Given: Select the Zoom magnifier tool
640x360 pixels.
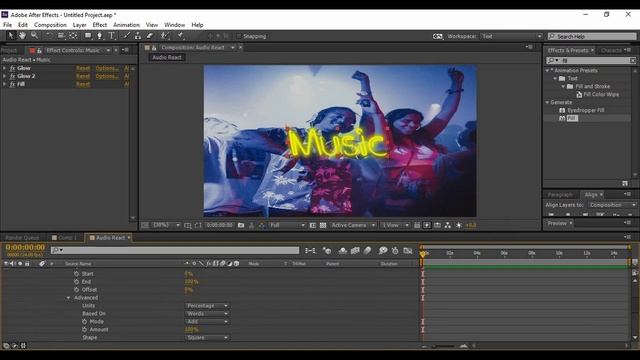Looking at the screenshot, I should (x=34, y=36).
